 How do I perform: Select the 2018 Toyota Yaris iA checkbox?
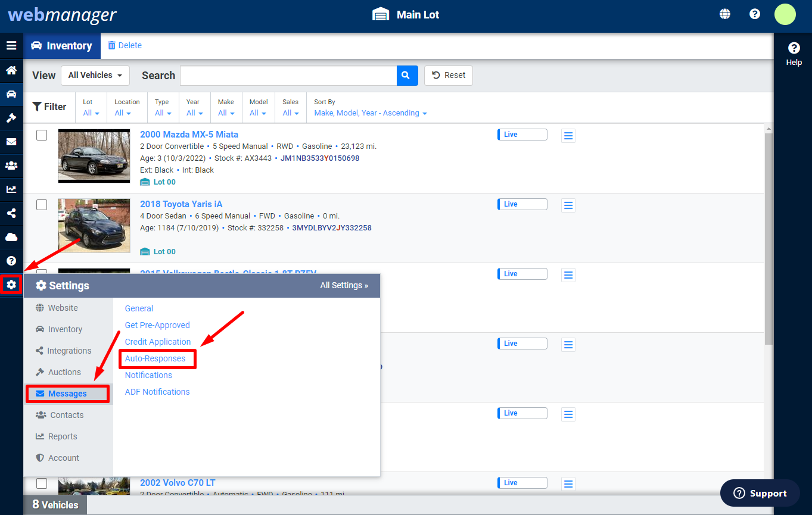tap(42, 205)
